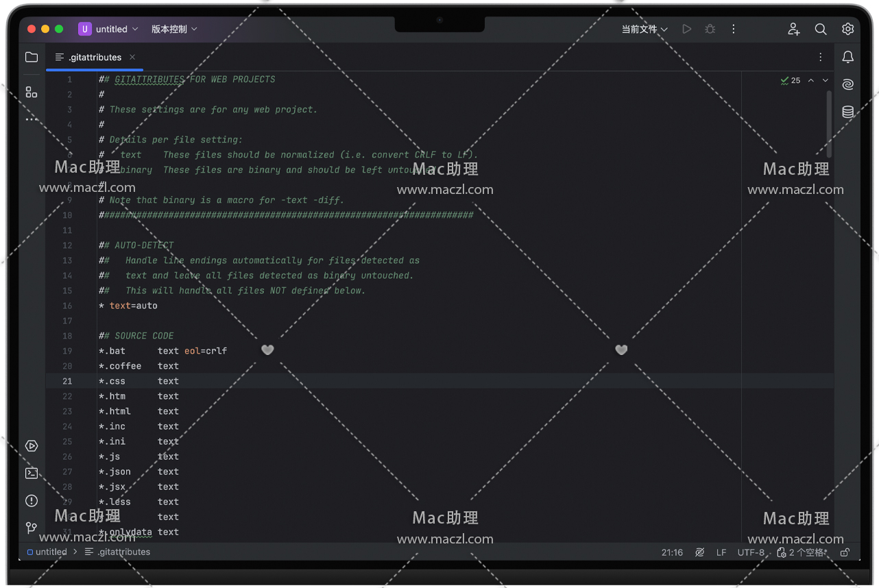879x588 pixels.
Task: Open the Database tool window
Action: pyautogui.click(x=848, y=112)
